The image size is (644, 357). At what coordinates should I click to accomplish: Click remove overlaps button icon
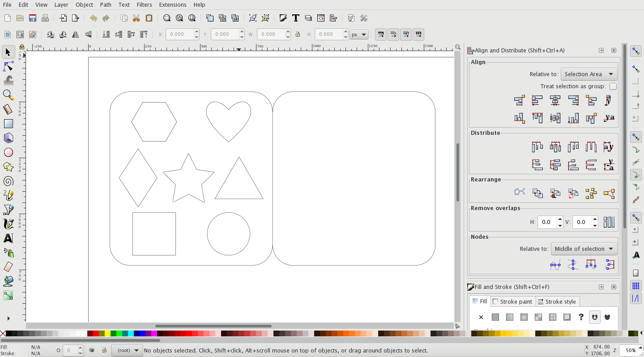pos(609,222)
